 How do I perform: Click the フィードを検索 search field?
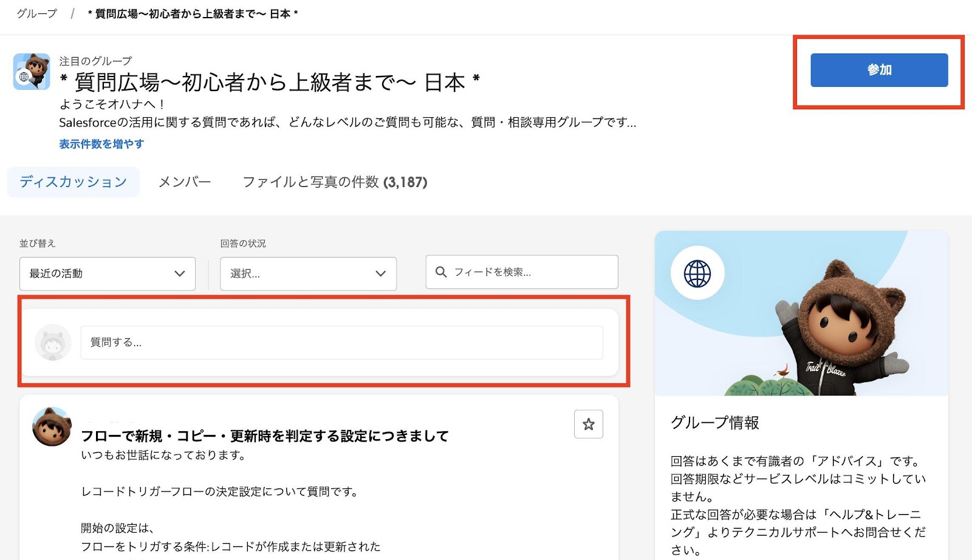522,272
